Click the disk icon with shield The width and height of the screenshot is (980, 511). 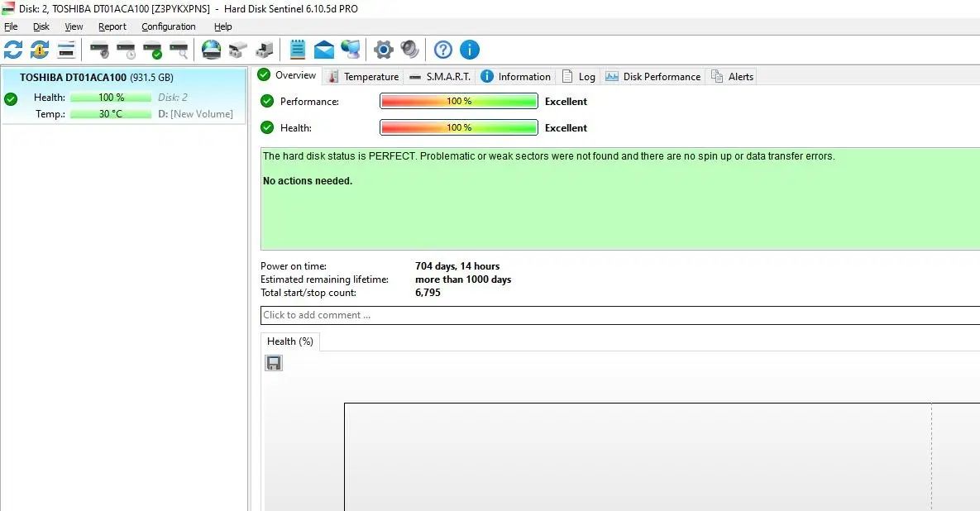(x=99, y=50)
